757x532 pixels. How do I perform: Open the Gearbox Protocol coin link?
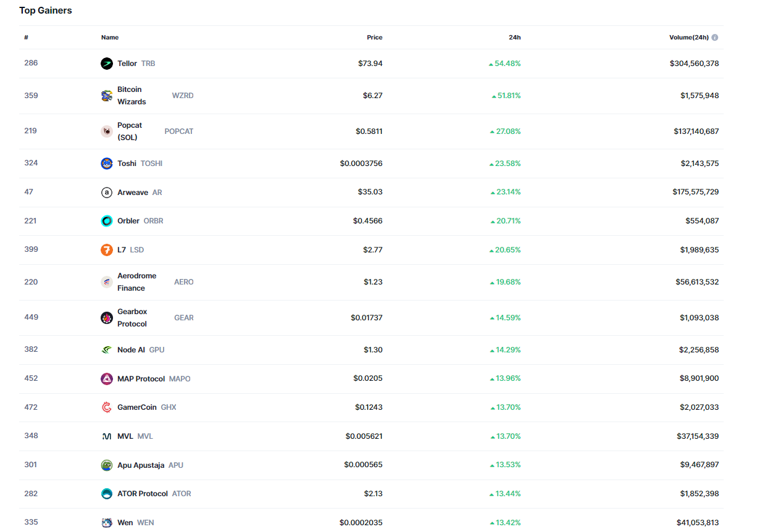point(132,318)
